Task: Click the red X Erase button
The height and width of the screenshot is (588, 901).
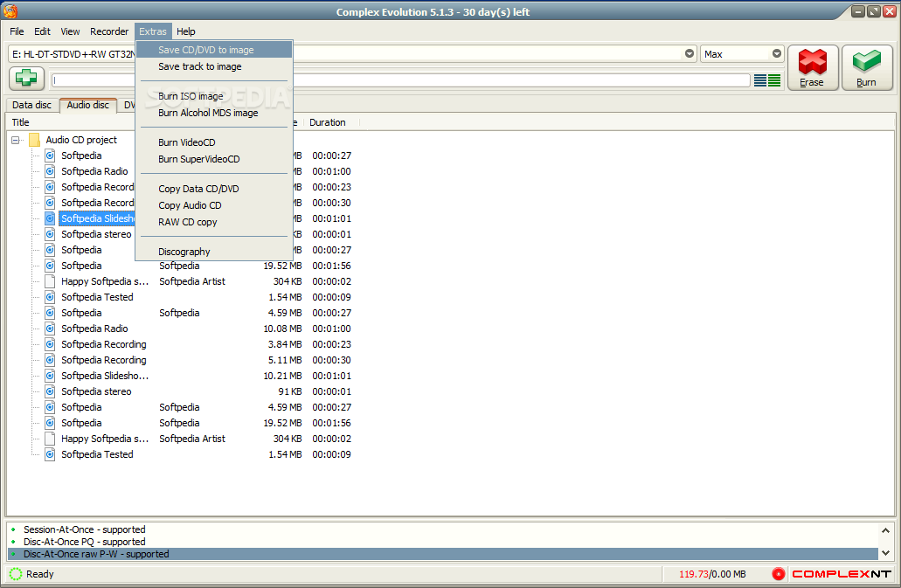Action: (x=813, y=68)
